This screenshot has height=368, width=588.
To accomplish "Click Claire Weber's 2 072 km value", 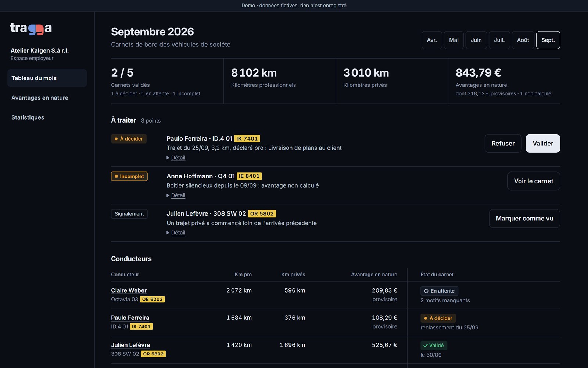I will pos(239,290).
